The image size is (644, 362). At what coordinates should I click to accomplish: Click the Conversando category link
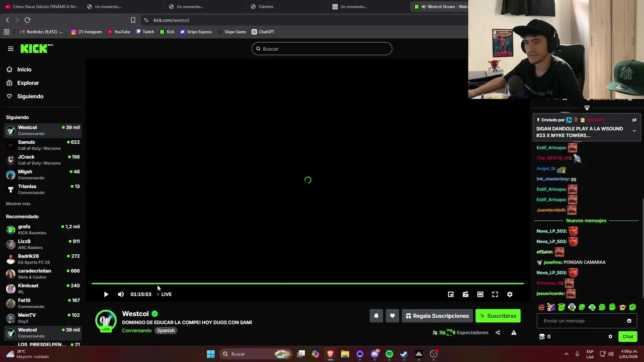coord(137,330)
